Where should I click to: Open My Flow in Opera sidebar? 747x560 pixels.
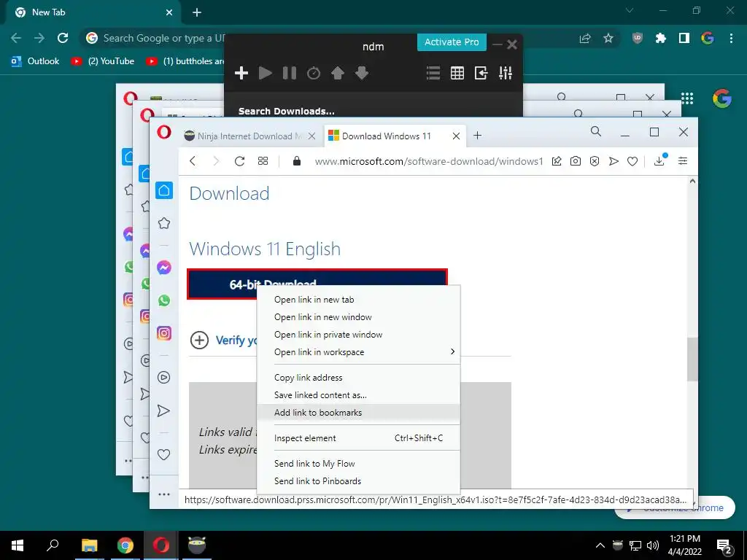point(164,411)
